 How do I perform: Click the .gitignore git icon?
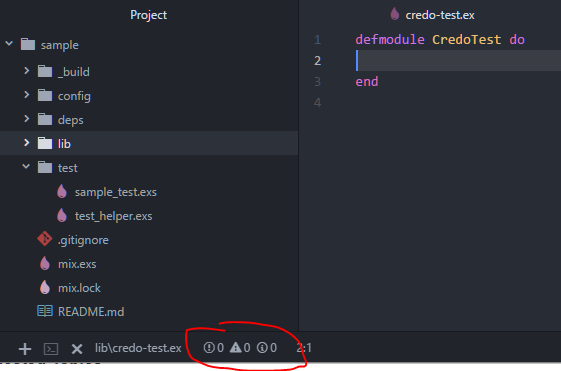(45, 239)
